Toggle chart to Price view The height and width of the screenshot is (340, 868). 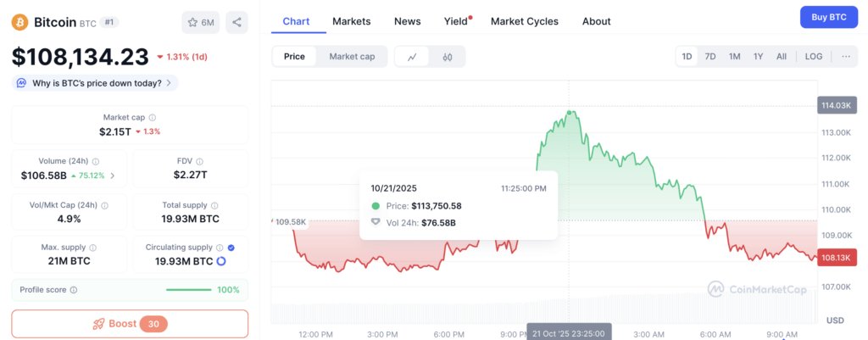click(x=294, y=57)
